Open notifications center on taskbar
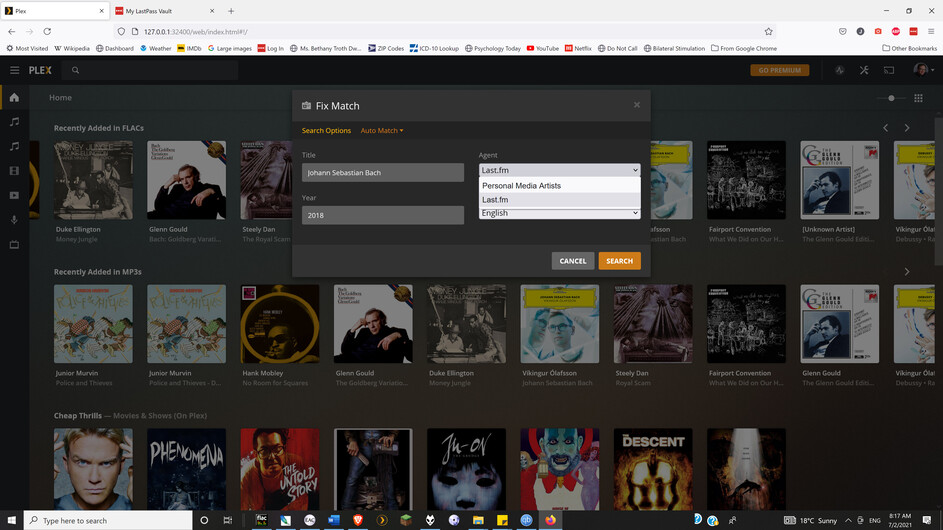943x530 pixels. [x=927, y=520]
